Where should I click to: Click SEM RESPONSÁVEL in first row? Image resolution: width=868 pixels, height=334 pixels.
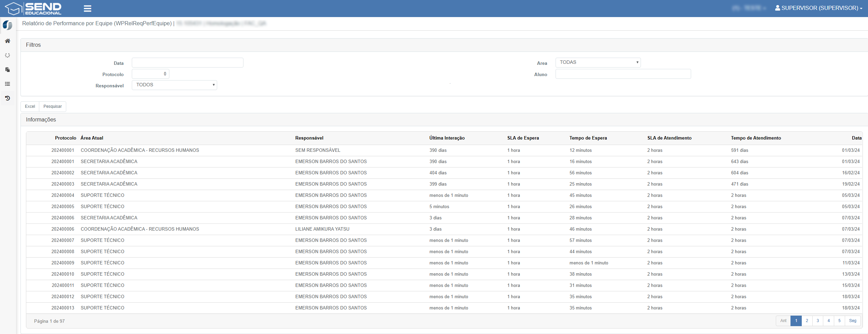[318, 150]
